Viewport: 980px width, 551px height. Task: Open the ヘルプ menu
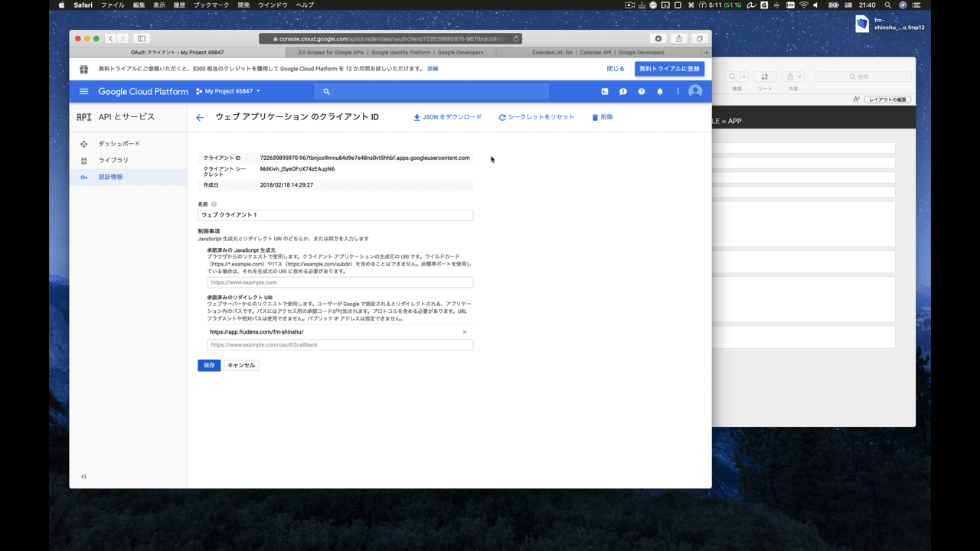point(305,5)
